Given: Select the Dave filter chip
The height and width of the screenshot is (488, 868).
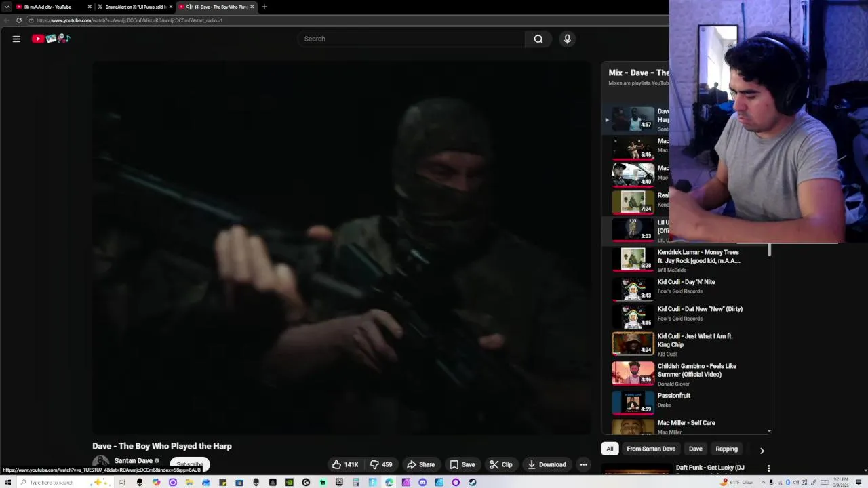Looking at the screenshot, I should [696, 449].
